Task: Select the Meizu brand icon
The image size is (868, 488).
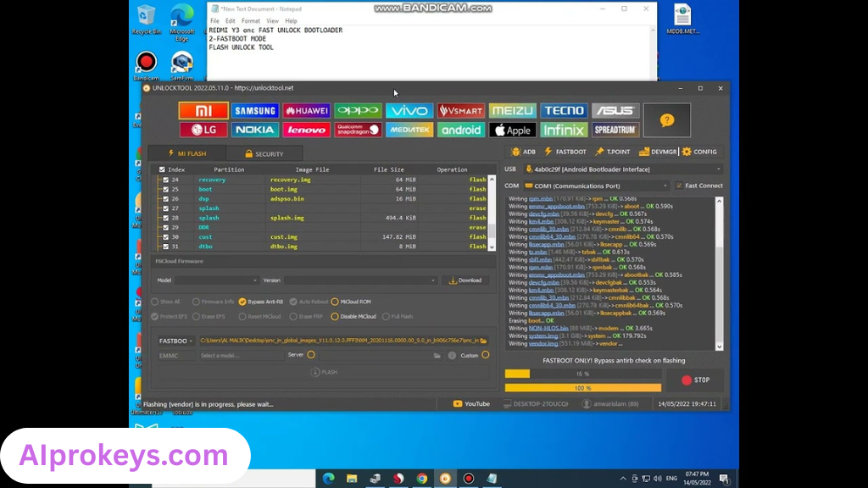Action: pos(513,111)
